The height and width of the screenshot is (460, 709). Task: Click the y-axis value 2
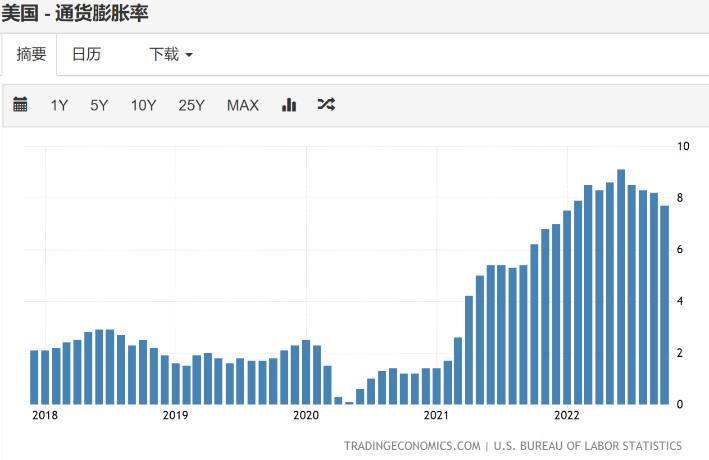tap(680, 353)
